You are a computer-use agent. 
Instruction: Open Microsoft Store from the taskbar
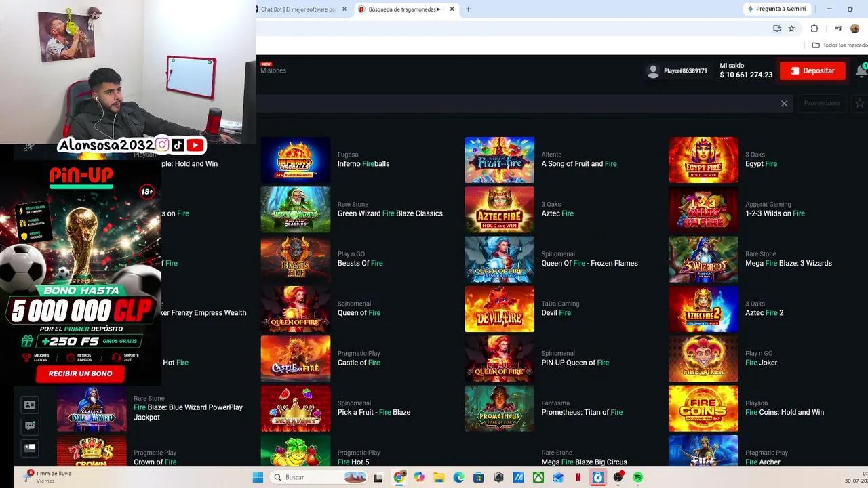pyautogui.click(x=478, y=477)
